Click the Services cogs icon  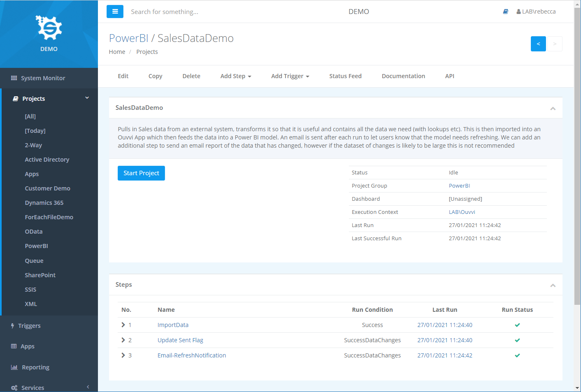[14, 388]
